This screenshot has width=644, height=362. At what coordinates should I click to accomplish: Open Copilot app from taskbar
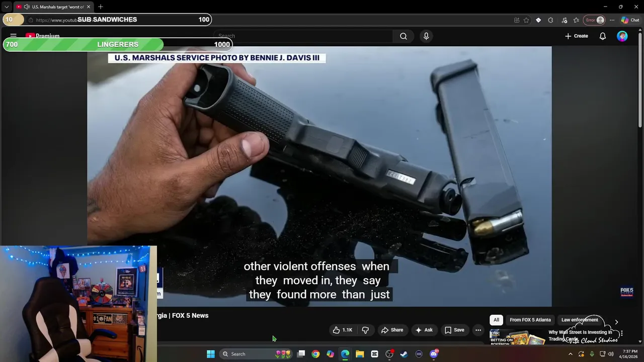coord(330,354)
